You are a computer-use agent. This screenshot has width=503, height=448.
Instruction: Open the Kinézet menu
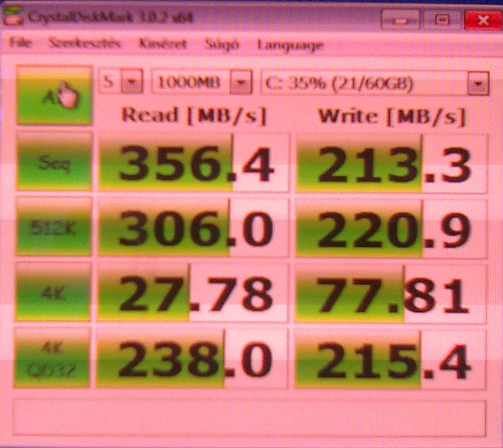[x=163, y=44]
